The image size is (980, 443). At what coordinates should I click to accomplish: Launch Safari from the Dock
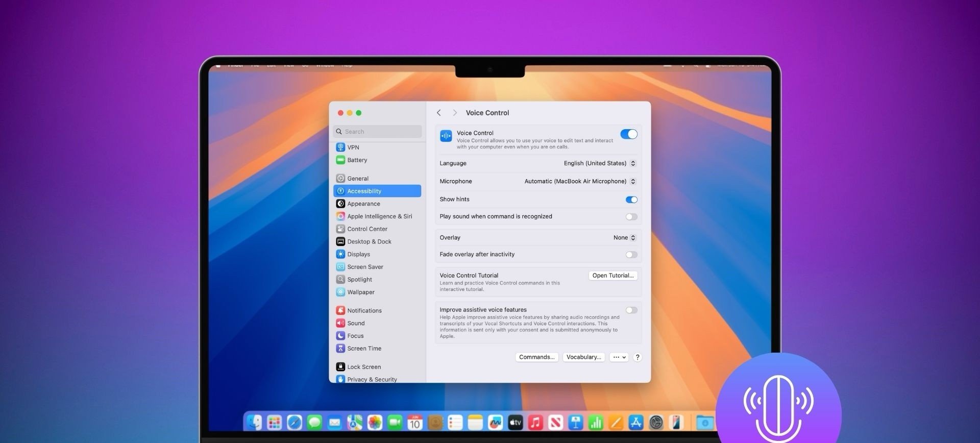tap(295, 422)
